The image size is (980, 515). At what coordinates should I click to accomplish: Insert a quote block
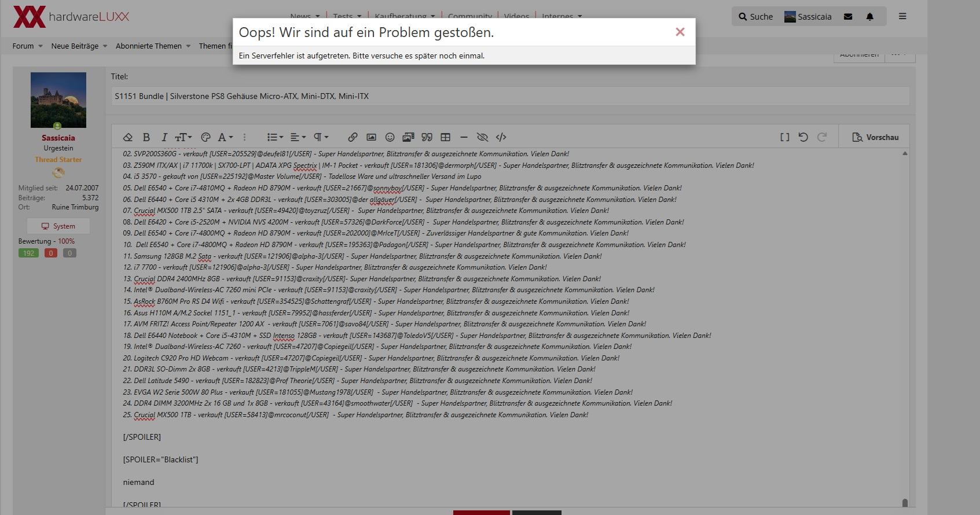tap(427, 137)
